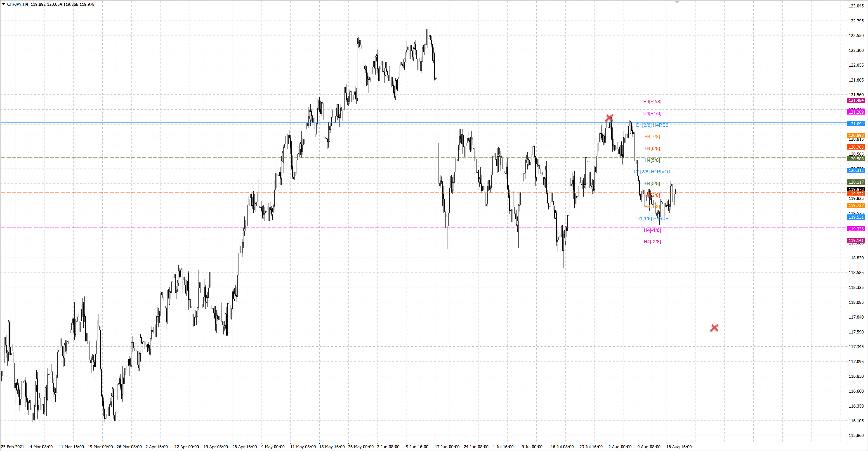Click the 17 Jun 00:00 date on time axis
868x451 pixels.
click(x=447, y=447)
